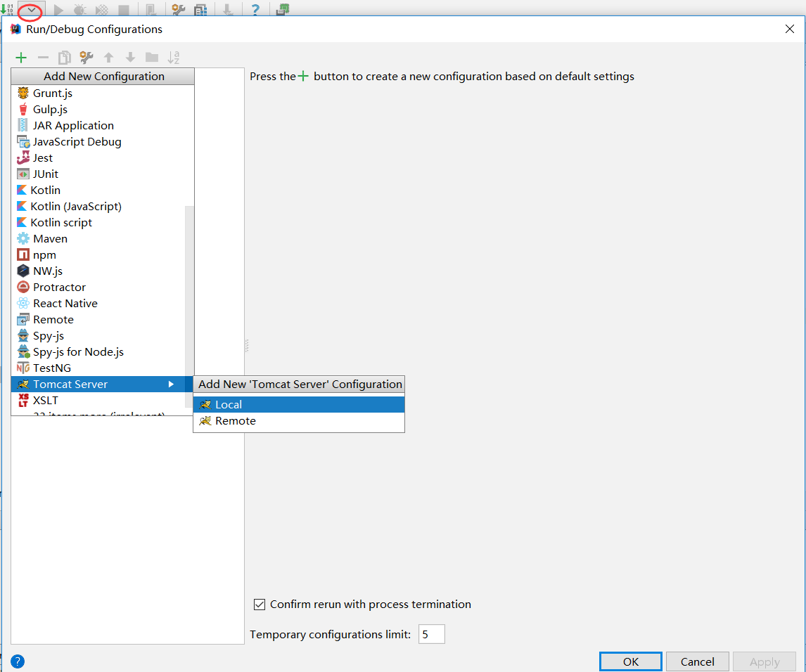Select the Jest configuration type
This screenshot has height=672, width=806.
coord(103,157)
